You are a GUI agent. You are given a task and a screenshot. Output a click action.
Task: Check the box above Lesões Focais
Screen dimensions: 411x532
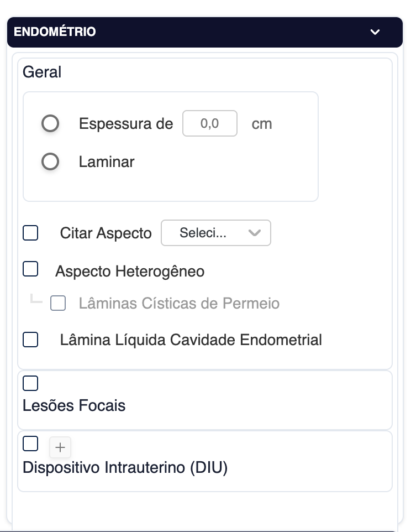pos(30,383)
